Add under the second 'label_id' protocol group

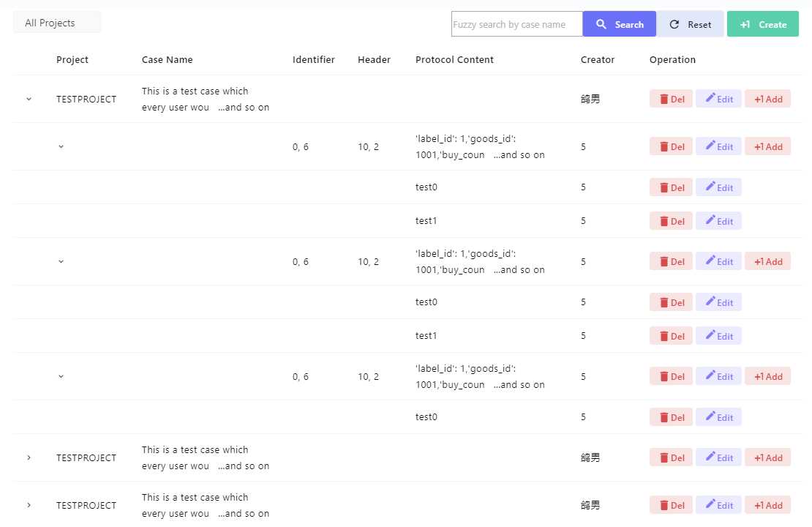(x=768, y=262)
